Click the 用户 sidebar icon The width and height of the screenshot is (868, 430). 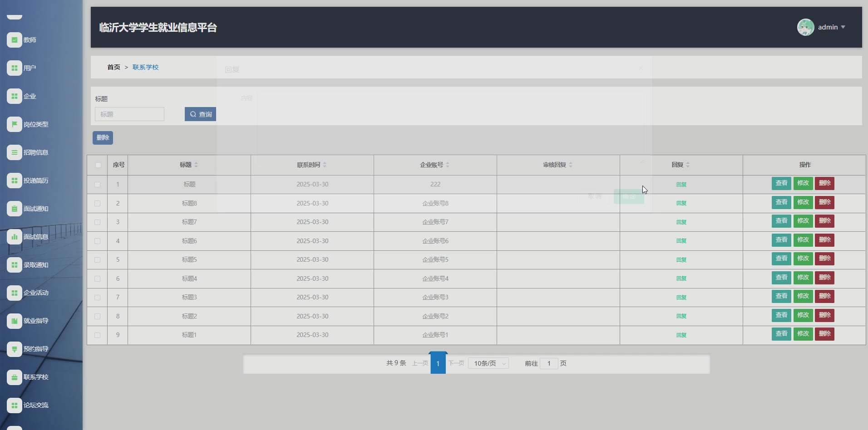(x=15, y=68)
